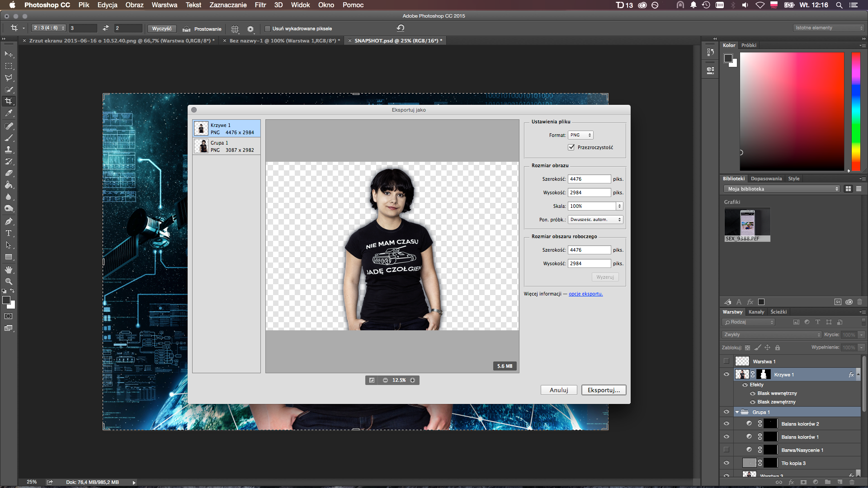The width and height of the screenshot is (868, 488).
Task: Hide the Blask wewnętrzny effect
Action: pos(753,393)
